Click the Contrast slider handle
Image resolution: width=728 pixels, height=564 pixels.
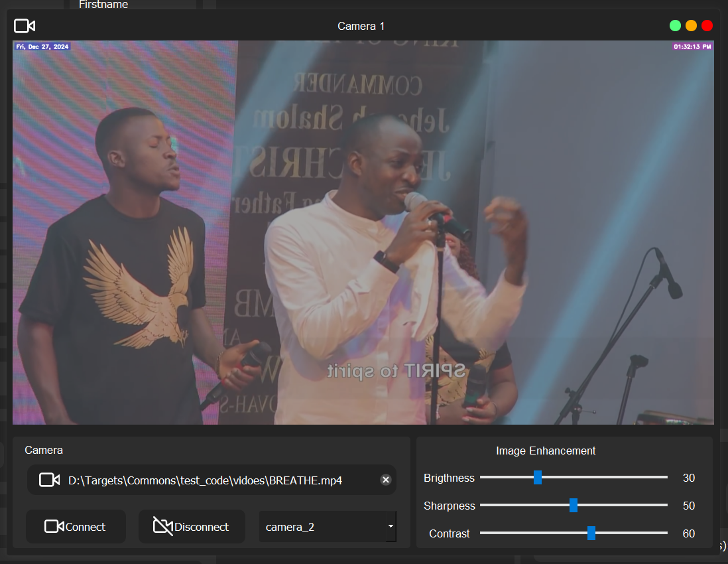[x=591, y=533]
